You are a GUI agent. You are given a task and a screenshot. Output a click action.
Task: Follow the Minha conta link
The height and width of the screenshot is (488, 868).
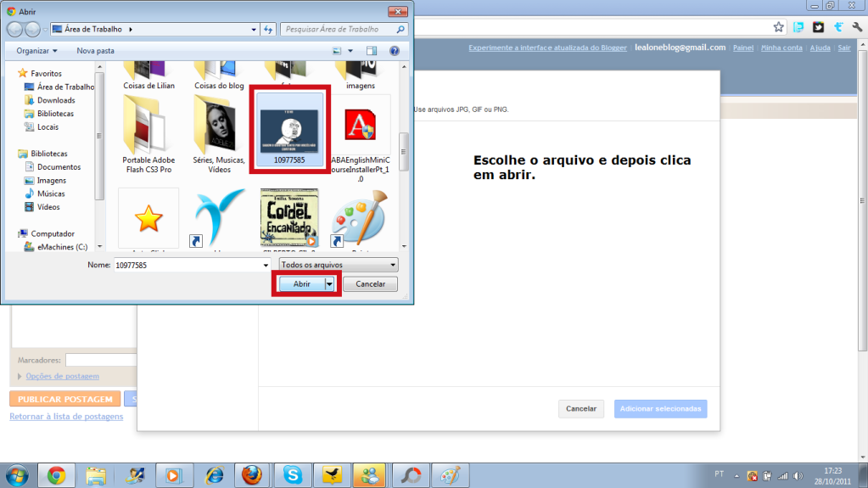pyautogui.click(x=781, y=48)
